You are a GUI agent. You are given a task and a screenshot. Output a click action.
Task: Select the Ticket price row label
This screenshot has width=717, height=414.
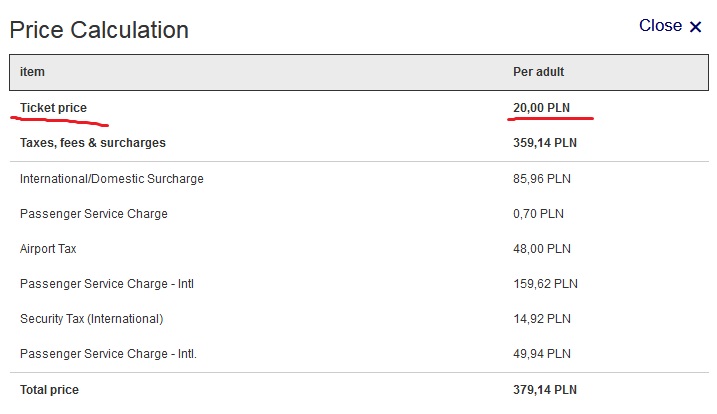[53, 108]
